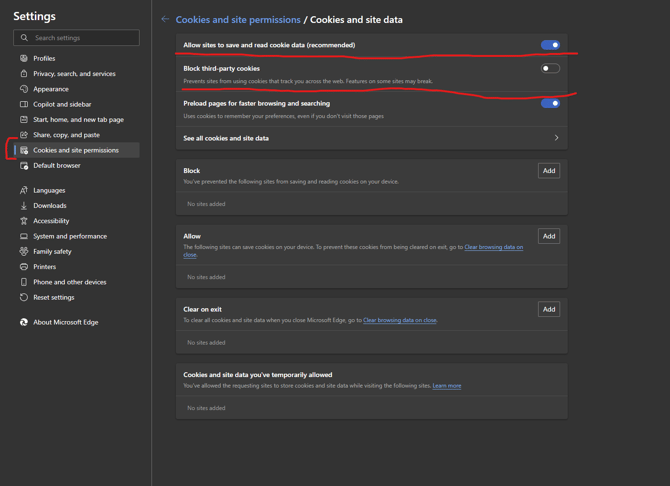Open Languages settings

click(76, 190)
